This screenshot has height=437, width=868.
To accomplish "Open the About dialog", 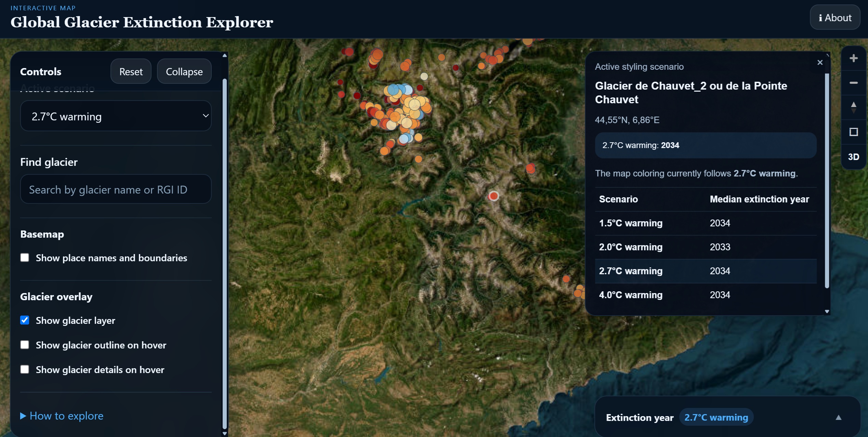I will [x=835, y=17].
